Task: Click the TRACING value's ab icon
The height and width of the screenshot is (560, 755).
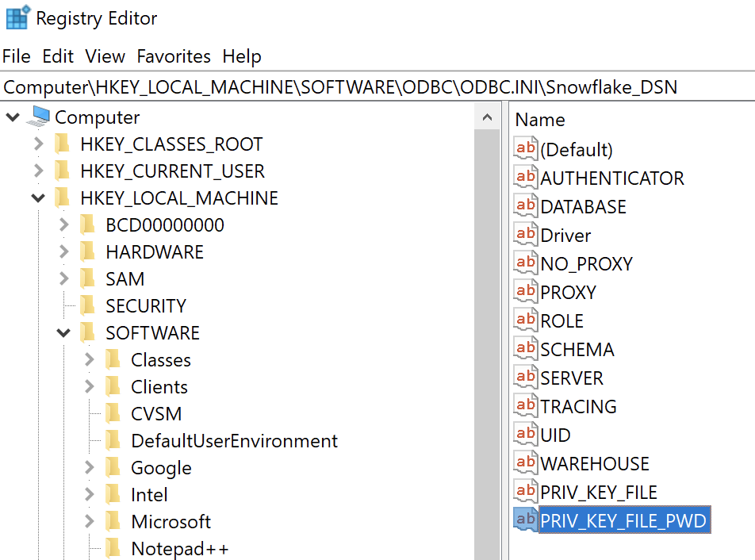Action: coord(525,406)
